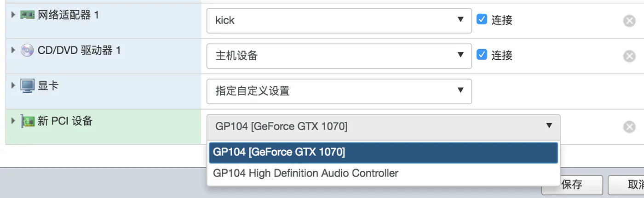Image resolution: width=644 pixels, height=198 pixels.
Task: Click the CD/DVD drive disc icon
Action: point(27,51)
